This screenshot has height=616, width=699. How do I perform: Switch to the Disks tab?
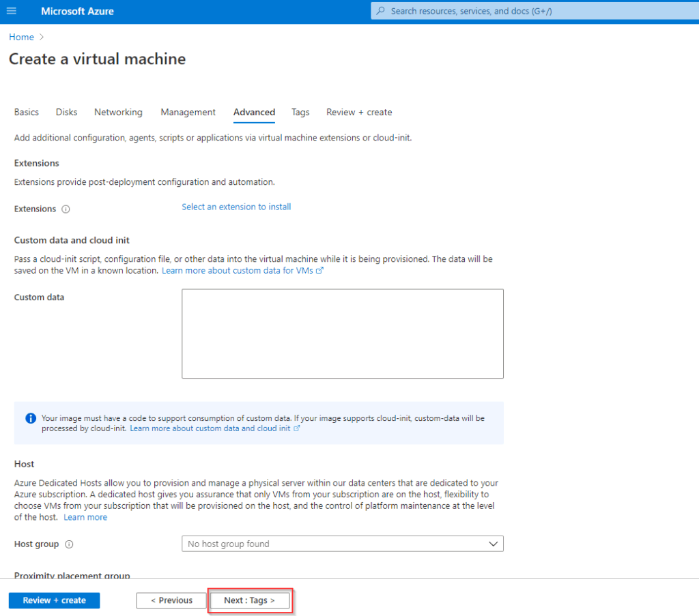pyautogui.click(x=66, y=112)
